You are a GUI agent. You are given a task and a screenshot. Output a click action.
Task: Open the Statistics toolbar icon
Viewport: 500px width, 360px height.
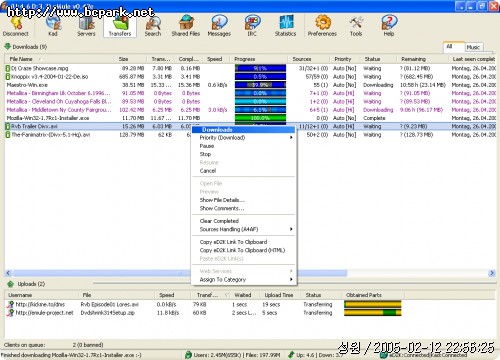[x=286, y=26]
